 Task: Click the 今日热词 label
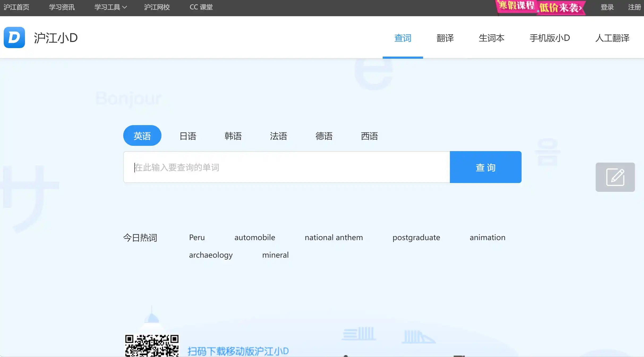point(140,237)
